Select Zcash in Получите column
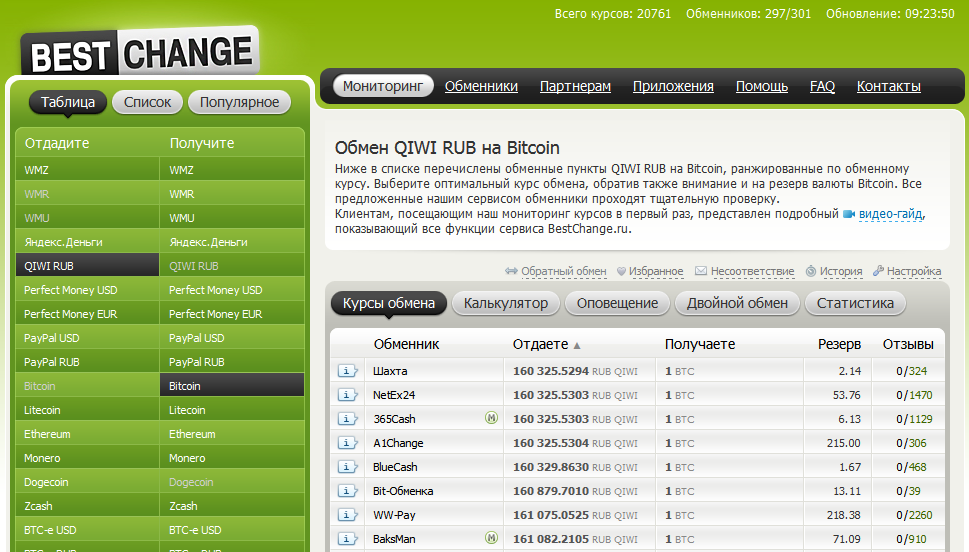Screen dimensions: 969x552 click(232, 506)
